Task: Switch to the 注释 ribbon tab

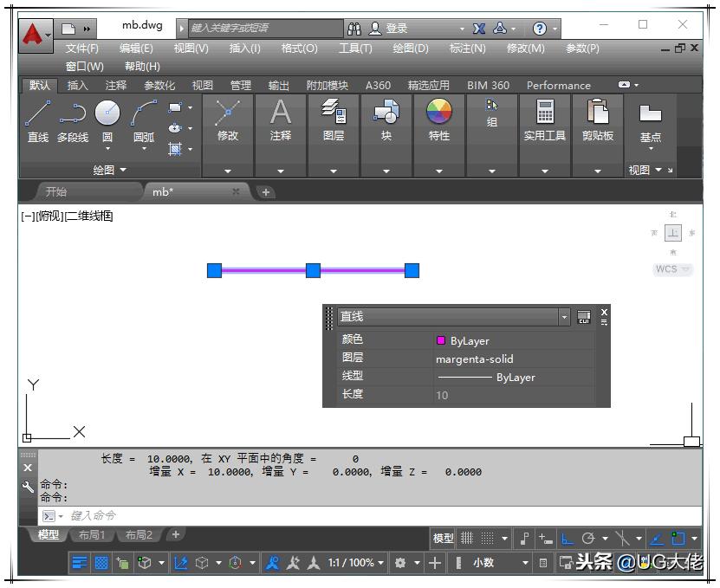Action: (116, 86)
